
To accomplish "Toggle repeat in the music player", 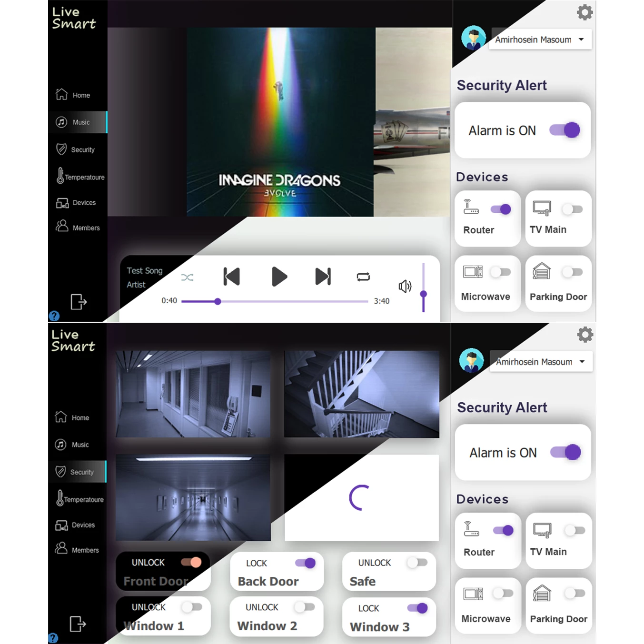I will click(363, 277).
